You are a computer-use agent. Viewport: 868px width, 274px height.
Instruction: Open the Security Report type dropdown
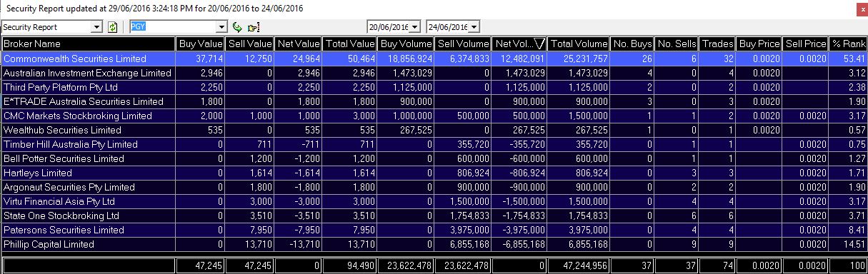(x=98, y=27)
